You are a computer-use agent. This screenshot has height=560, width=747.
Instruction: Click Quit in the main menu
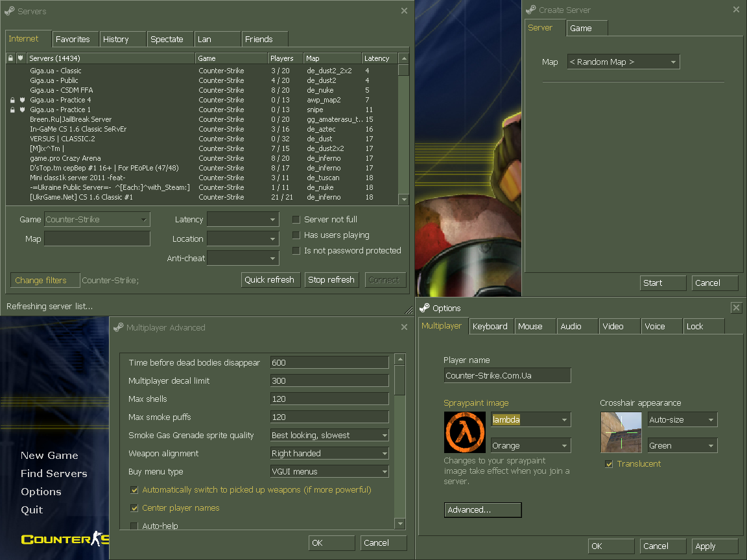tap(32, 510)
